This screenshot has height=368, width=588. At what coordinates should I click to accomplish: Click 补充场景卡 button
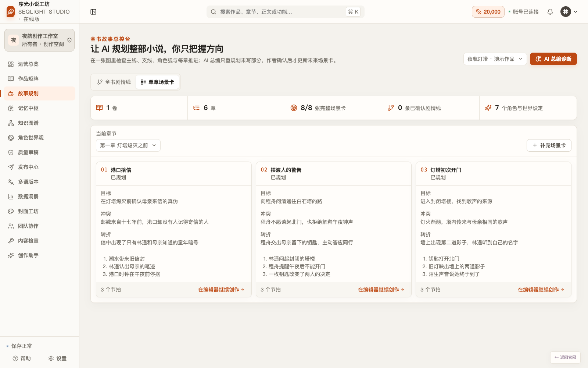coord(549,145)
